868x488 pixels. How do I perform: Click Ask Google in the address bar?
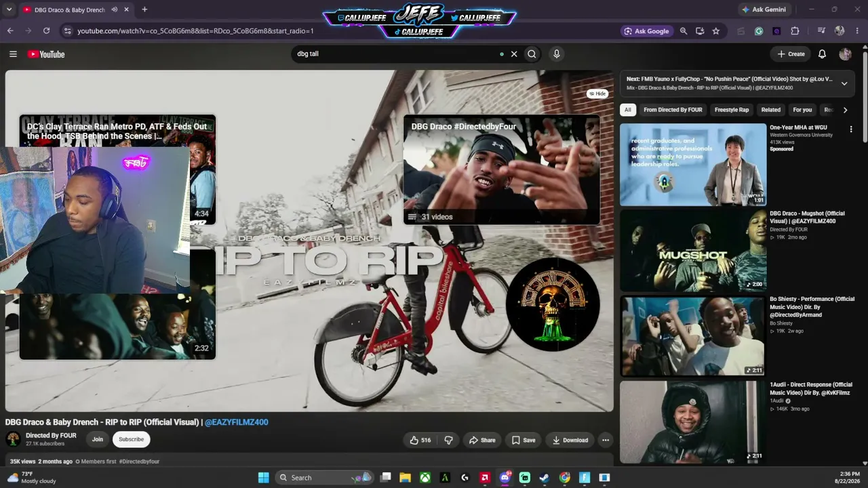[x=647, y=30]
